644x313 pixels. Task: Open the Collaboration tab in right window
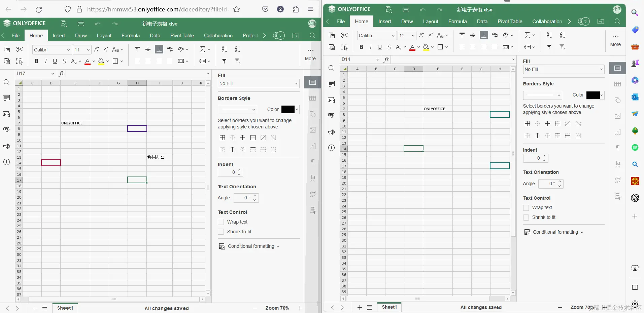(547, 22)
